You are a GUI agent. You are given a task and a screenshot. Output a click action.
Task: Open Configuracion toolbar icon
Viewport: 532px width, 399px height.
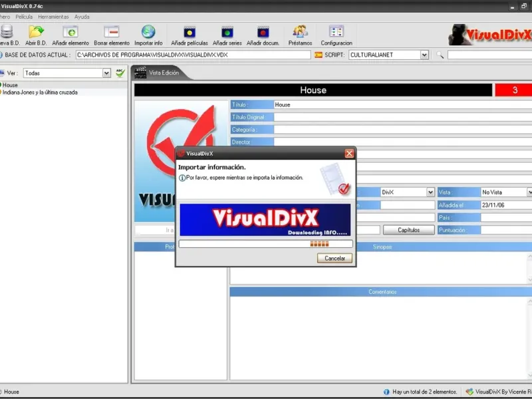coord(336,32)
